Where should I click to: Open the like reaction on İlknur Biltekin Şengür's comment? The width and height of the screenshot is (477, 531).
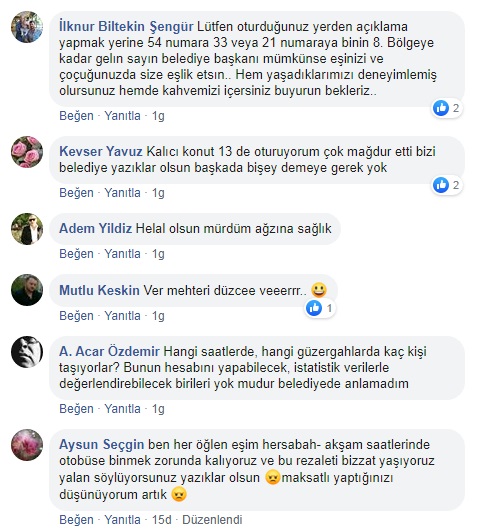point(447,108)
